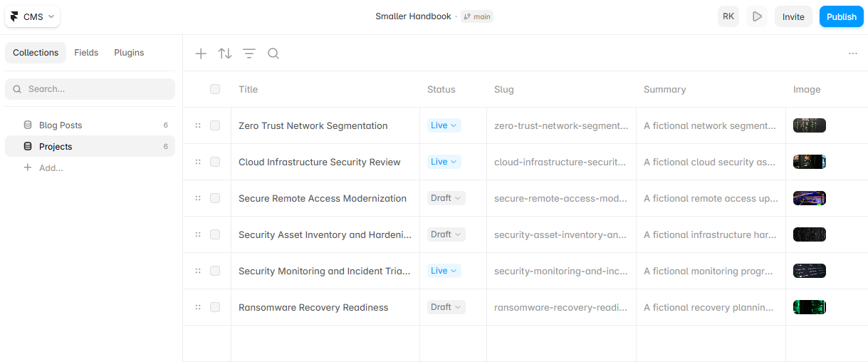Click the add new item plus icon
Screen dimensions: 868x362
click(x=201, y=53)
